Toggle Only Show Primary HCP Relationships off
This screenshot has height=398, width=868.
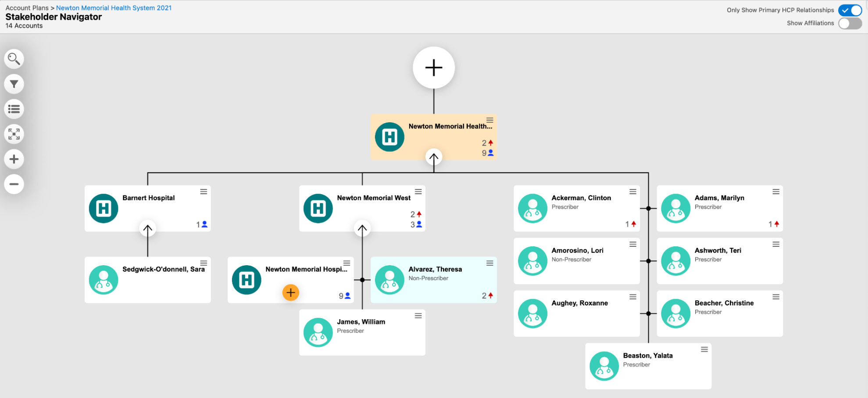(x=850, y=10)
